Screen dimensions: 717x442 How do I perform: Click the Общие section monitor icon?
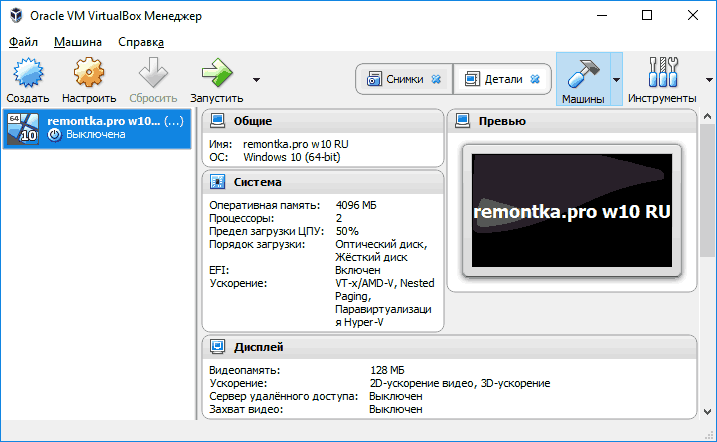coord(217,121)
